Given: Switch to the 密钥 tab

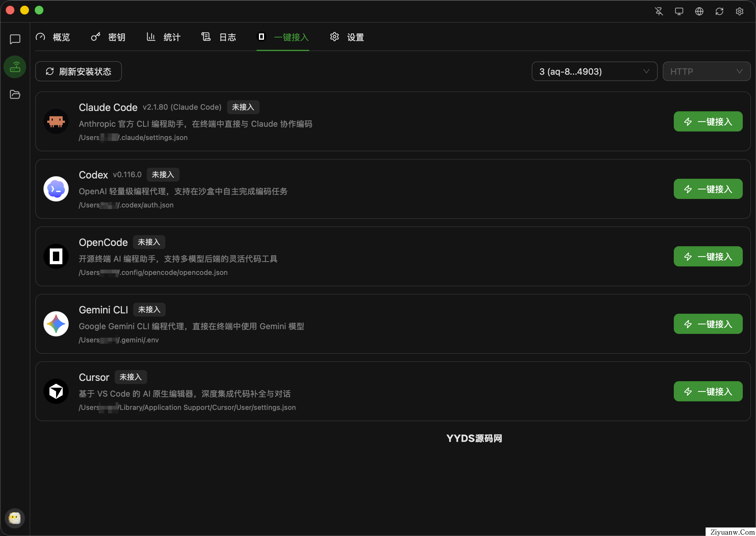Looking at the screenshot, I should coord(108,37).
